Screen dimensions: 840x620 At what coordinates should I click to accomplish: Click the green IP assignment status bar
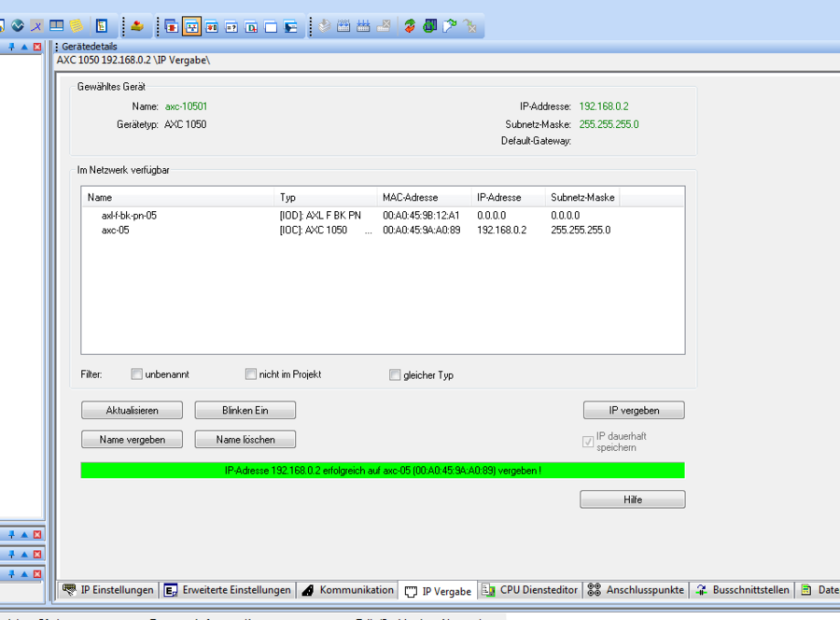point(383,471)
